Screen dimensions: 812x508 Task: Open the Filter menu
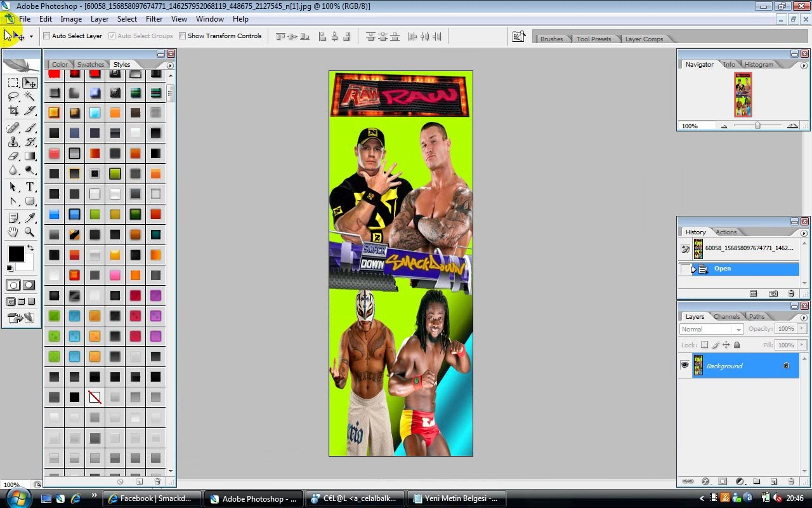[x=154, y=19]
